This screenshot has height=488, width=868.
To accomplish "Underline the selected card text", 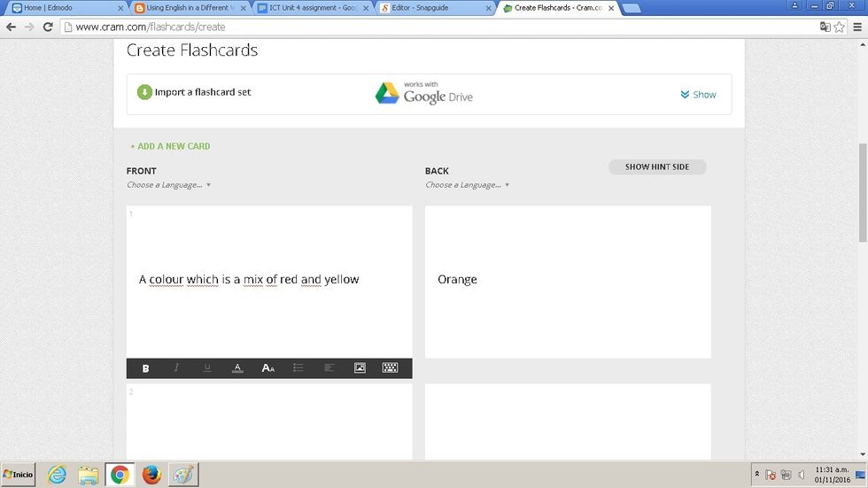I will click(206, 368).
